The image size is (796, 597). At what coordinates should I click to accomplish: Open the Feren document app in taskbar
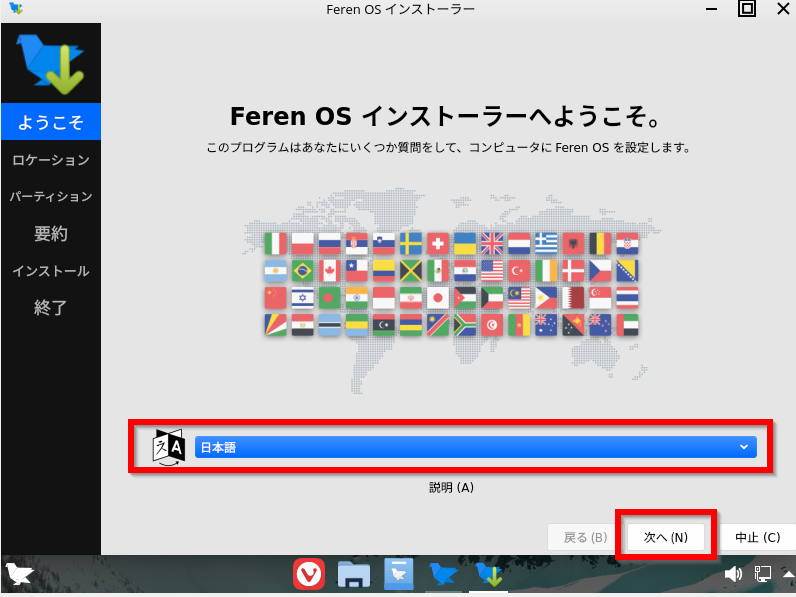[399, 574]
